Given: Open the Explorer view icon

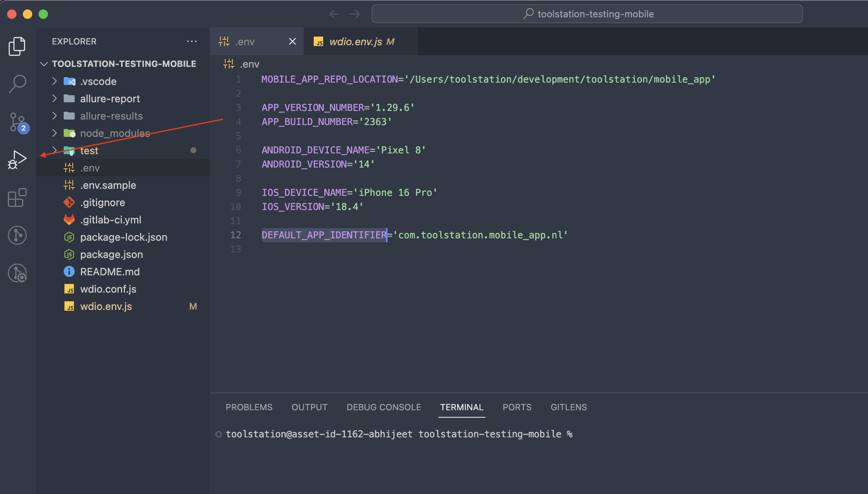Looking at the screenshot, I should (17, 46).
